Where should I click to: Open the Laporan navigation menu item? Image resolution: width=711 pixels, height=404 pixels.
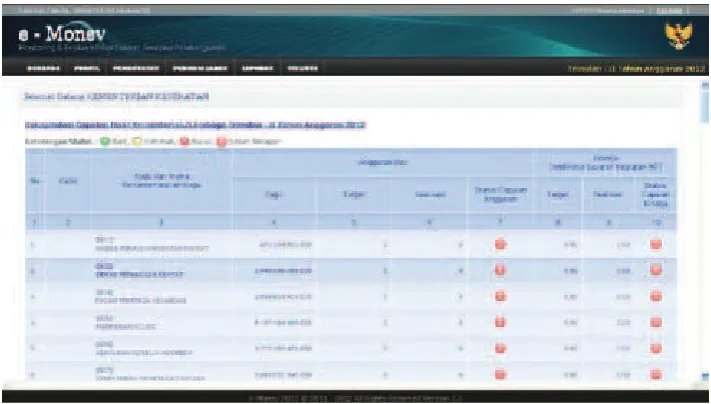click(x=258, y=68)
